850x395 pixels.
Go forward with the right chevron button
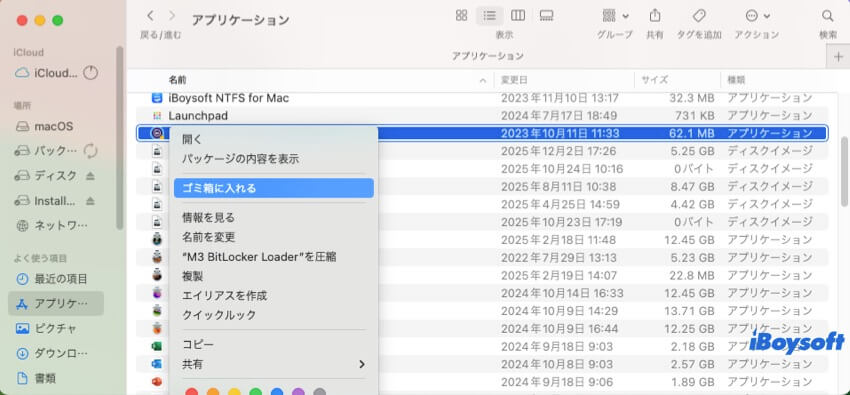(172, 16)
